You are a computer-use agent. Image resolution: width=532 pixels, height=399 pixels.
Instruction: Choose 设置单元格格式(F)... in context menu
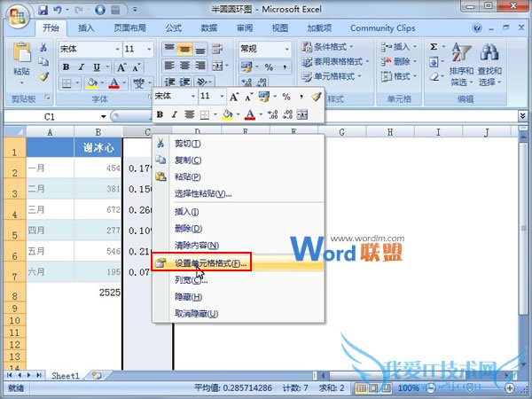click(x=239, y=263)
